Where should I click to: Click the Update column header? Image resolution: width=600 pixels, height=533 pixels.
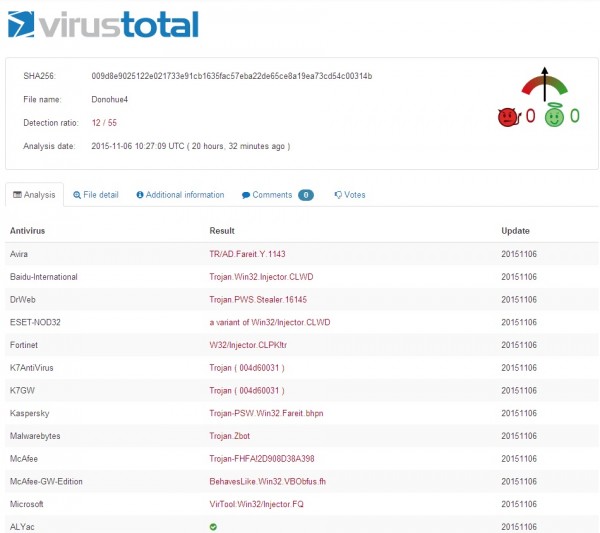pos(515,231)
